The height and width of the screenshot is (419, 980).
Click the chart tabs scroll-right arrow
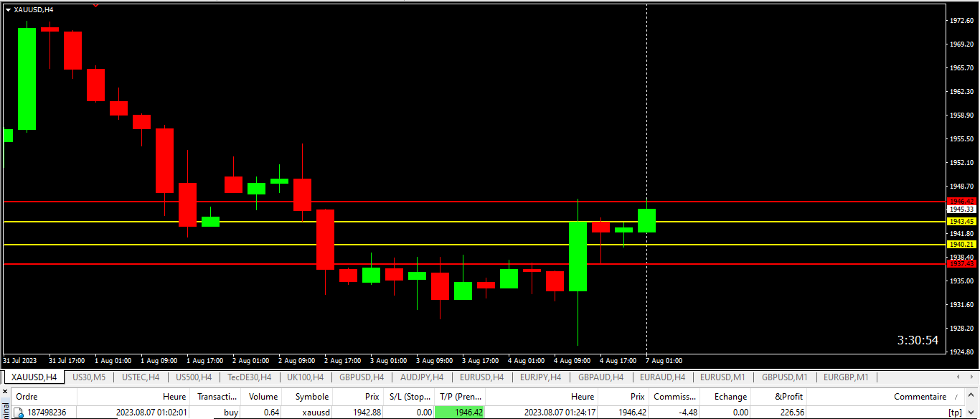click(971, 377)
